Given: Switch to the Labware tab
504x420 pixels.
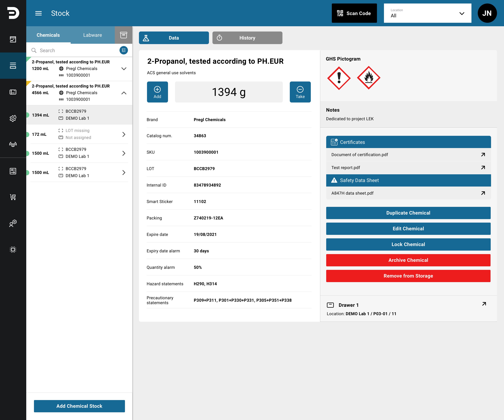Looking at the screenshot, I should pyautogui.click(x=93, y=35).
